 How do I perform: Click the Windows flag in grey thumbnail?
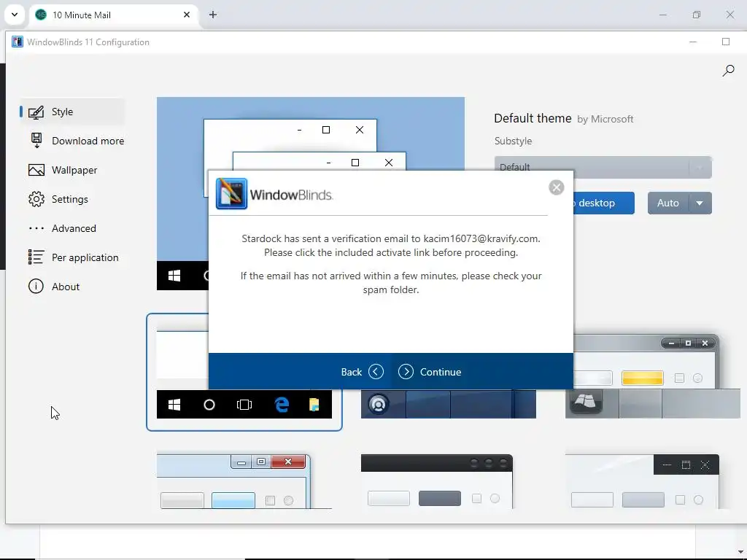pyautogui.click(x=586, y=402)
